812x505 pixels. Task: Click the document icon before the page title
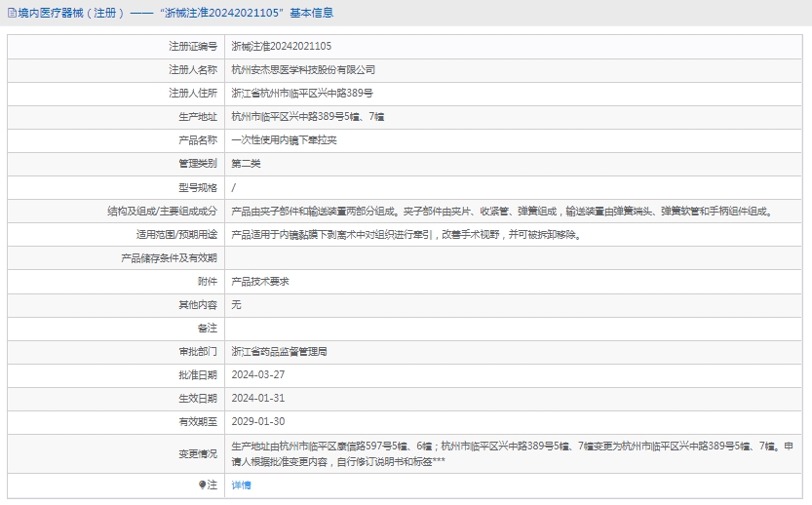(11, 14)
